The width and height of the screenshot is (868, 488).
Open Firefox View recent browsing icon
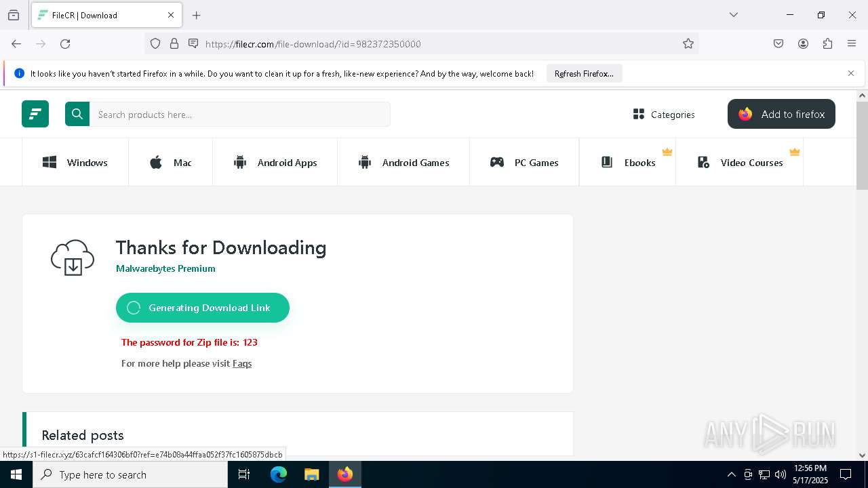14,15
